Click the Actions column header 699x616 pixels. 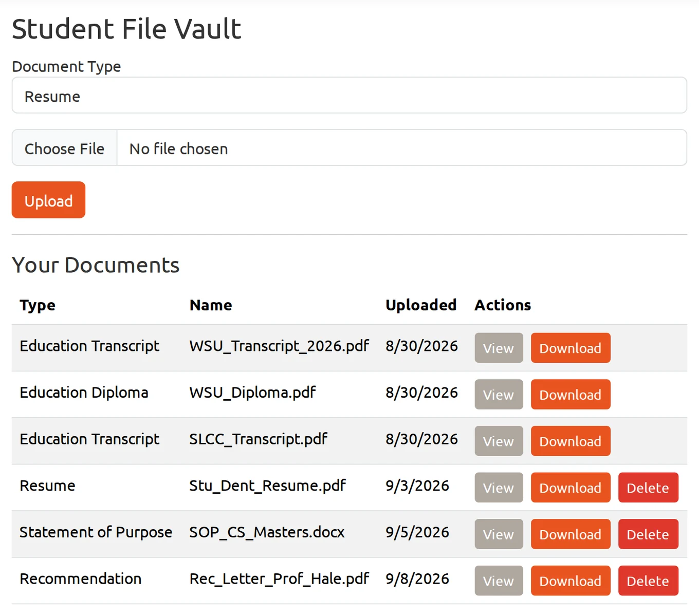tap(503, 305)
